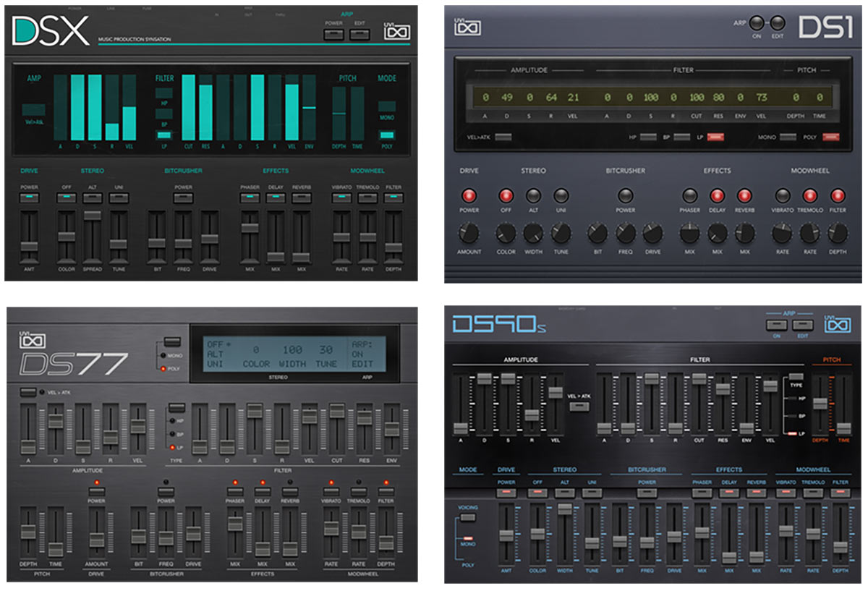Open ARP EDIT on the DSX panel

[x=359, y=34]
